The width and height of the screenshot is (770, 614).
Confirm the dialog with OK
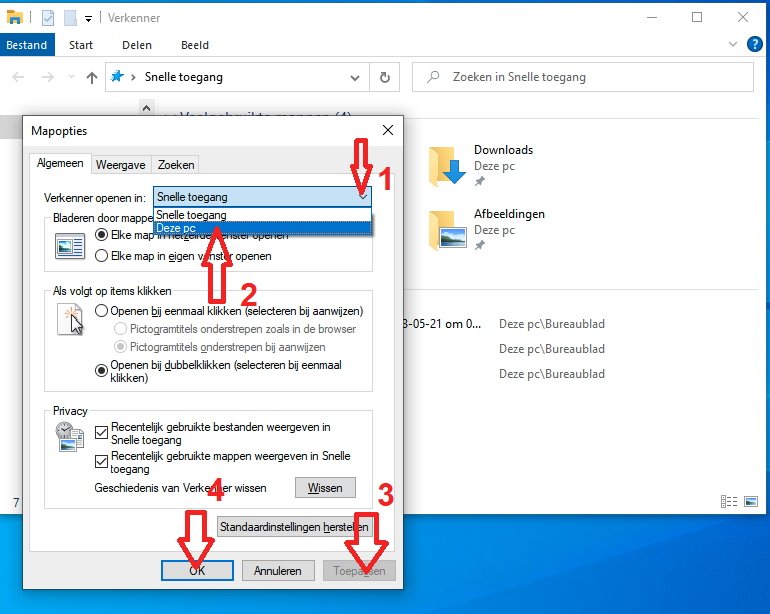click(197, 571)
